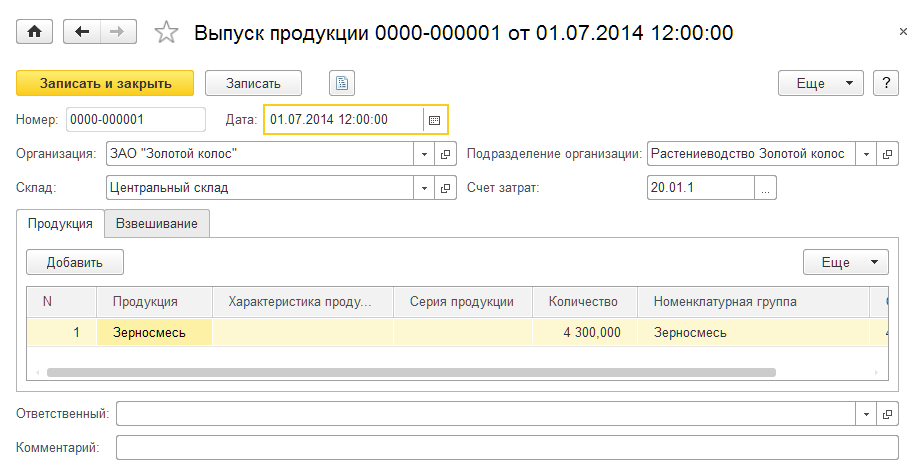Select the Количество cell 4 300,000
Image resolution: width=923 pixels, height=472 pixels.
point(585,333)
